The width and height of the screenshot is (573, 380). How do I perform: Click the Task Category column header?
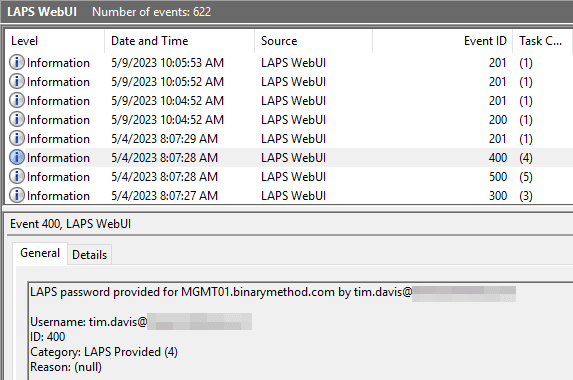pos(543,41)
